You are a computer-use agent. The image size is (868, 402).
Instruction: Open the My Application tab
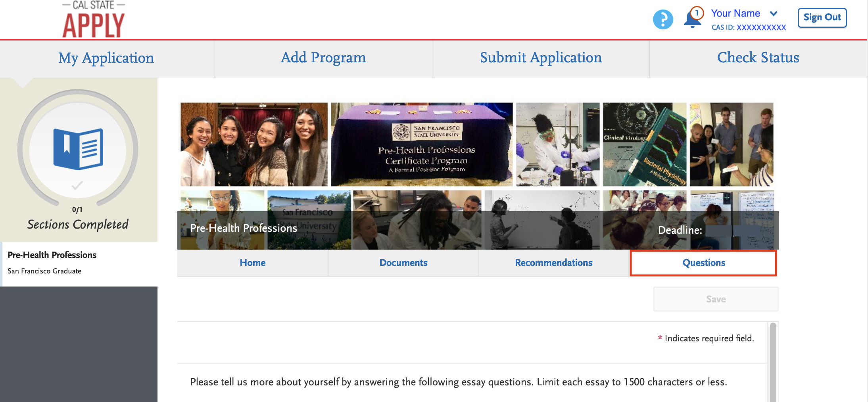pos(106,58)
